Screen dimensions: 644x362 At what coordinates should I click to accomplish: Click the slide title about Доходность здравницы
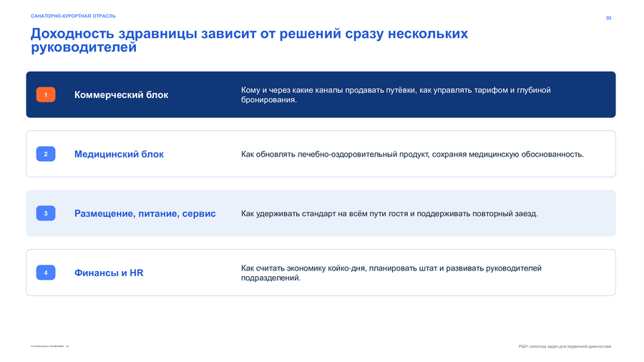[249, 40]
